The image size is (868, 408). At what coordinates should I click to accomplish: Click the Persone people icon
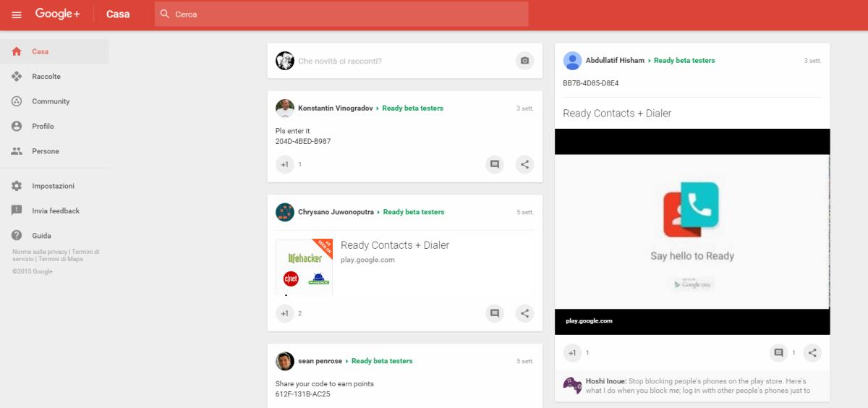point(17,151)
